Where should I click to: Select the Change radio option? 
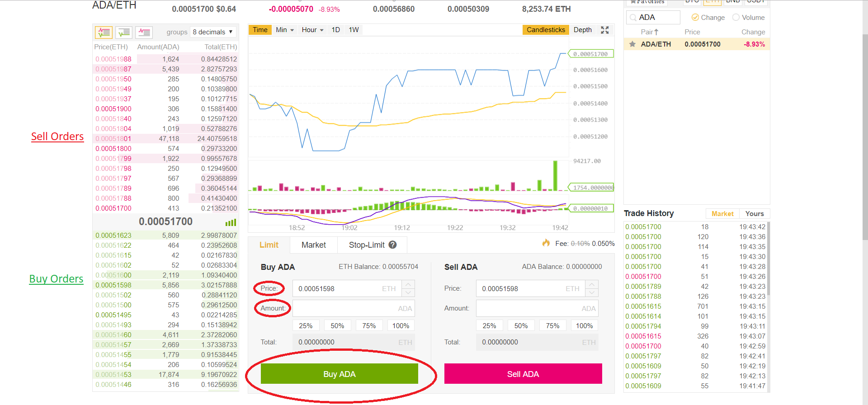pyautogui.click(x=695, y=18)
